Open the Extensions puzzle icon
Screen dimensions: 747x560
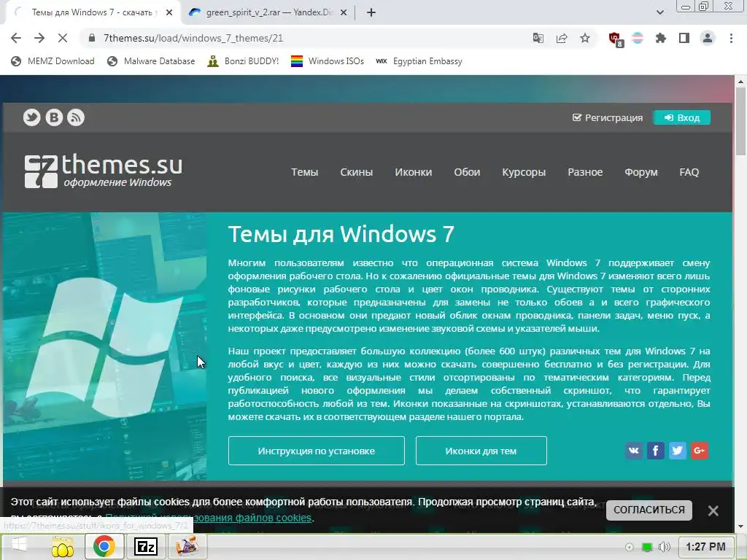[x=661, y=38]
